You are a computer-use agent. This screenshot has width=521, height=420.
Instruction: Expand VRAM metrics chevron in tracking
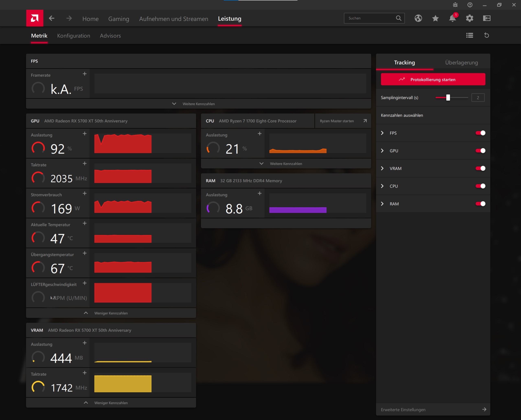click(x=382, y=168)
